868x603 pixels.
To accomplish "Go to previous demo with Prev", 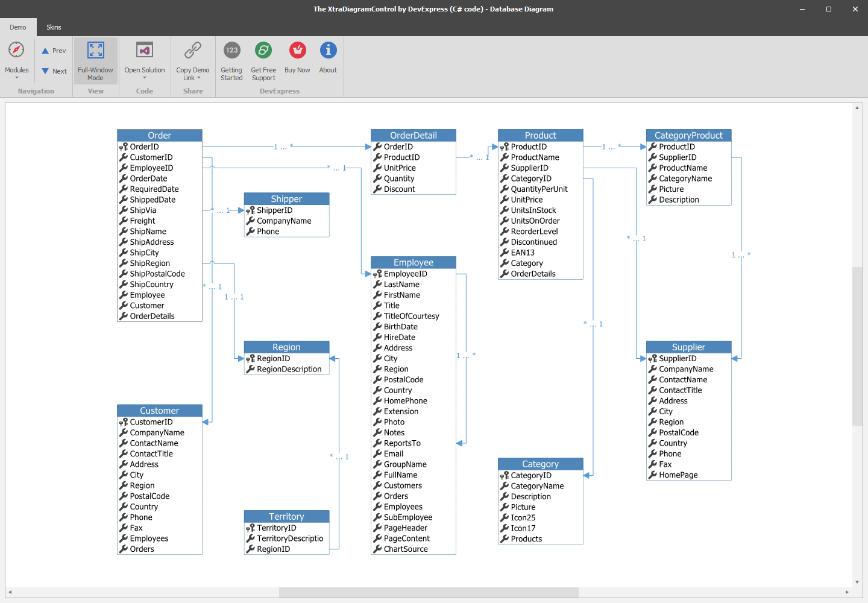I will (x=54, y=51).
